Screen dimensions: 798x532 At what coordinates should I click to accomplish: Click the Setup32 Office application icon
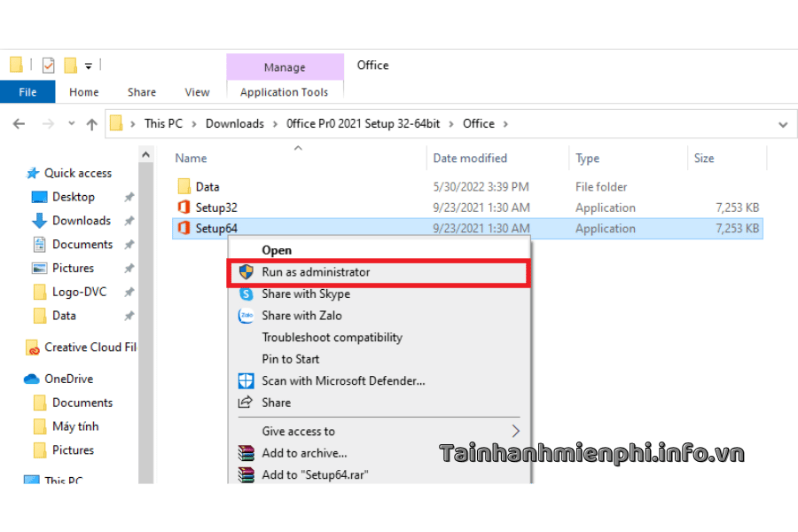(184, 207)
